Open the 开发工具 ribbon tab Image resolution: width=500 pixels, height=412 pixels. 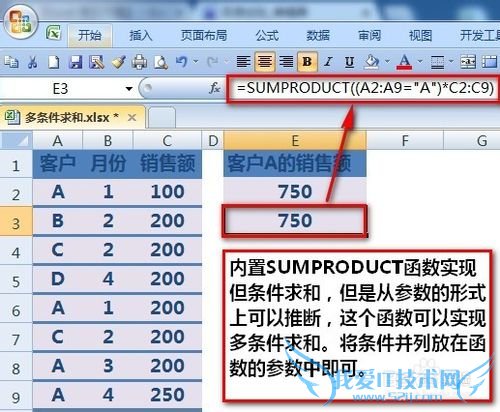click(480, 35)
